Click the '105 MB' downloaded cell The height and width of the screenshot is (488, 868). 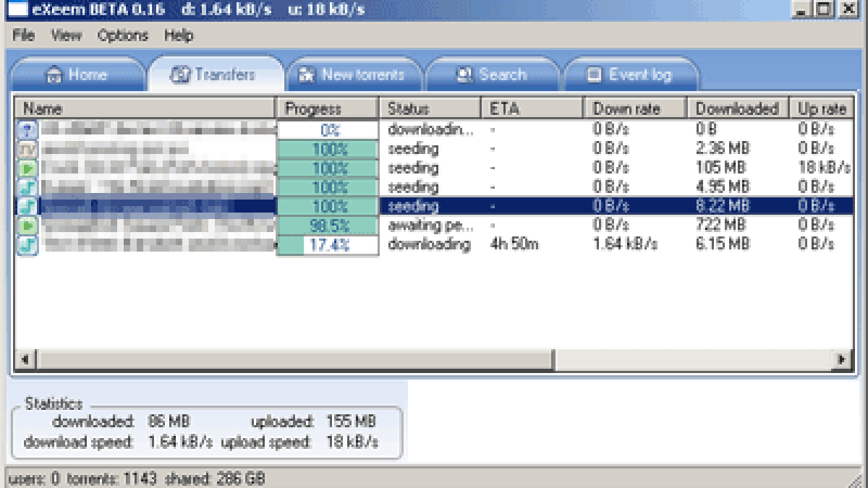pos(720,168)
